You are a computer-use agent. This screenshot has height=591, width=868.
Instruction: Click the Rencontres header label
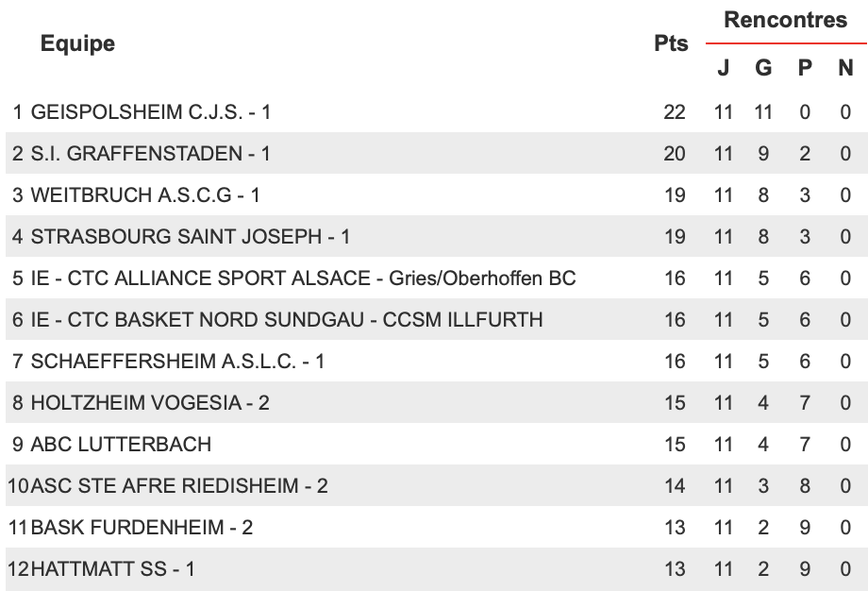(x=786, y=20)
